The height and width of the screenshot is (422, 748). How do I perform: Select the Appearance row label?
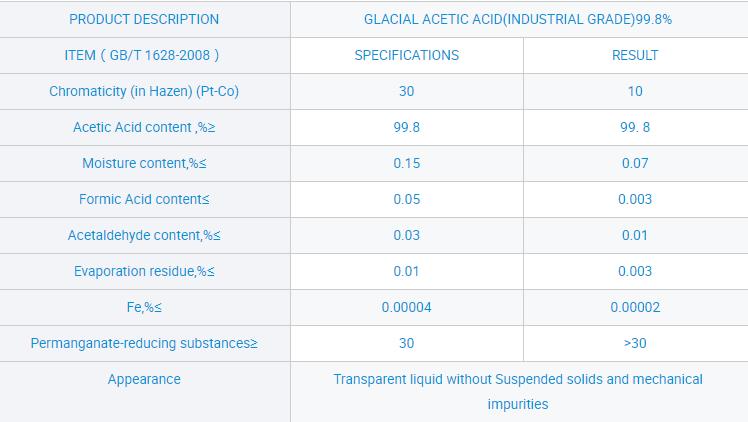(x=144, y=379)
